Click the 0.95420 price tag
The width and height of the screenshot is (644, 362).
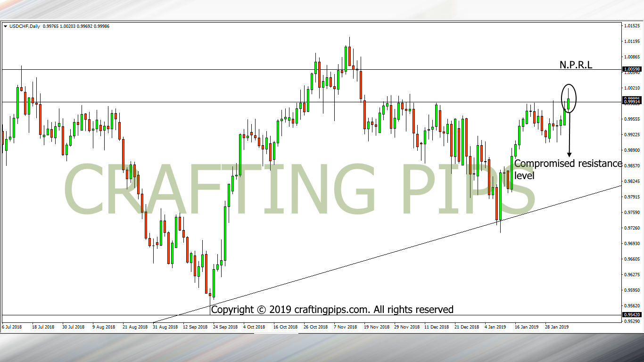[631, 315]
